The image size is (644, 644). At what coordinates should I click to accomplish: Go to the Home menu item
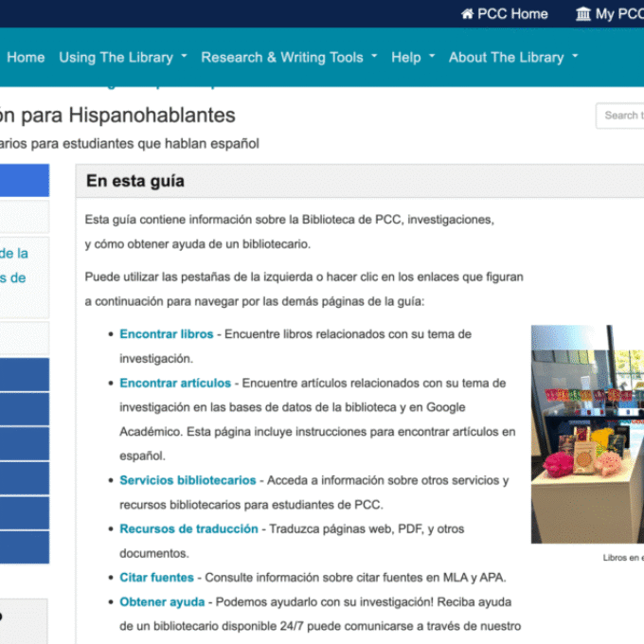point(26,57)
